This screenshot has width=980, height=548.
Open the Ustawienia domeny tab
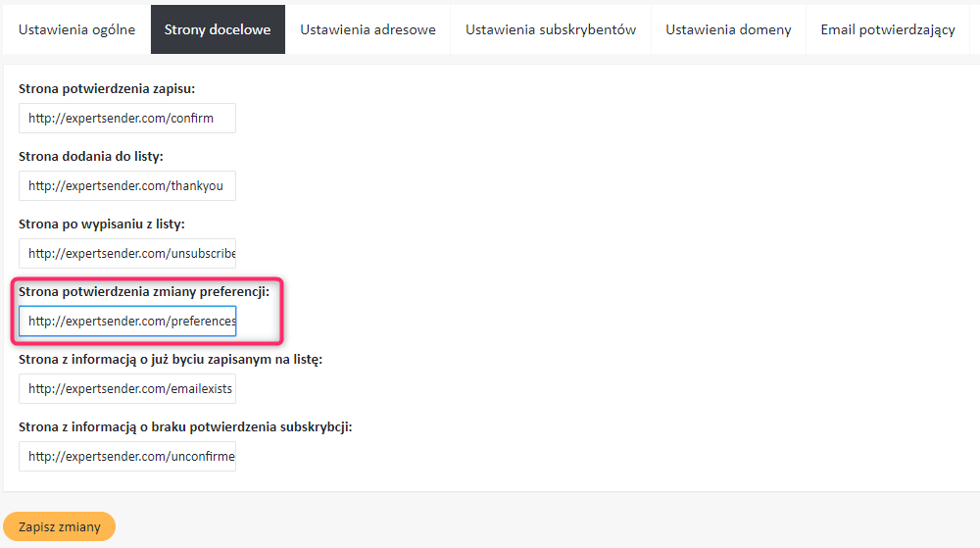[x=728, y=29]
